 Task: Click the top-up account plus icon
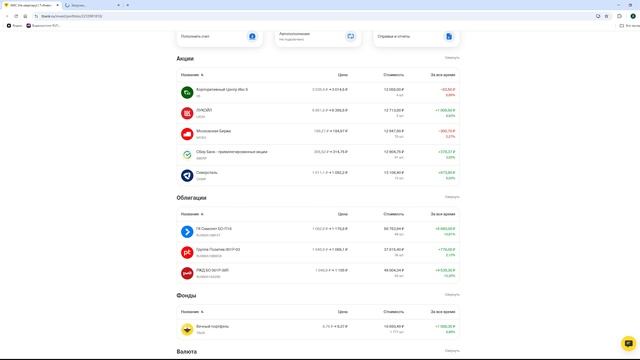252,36
